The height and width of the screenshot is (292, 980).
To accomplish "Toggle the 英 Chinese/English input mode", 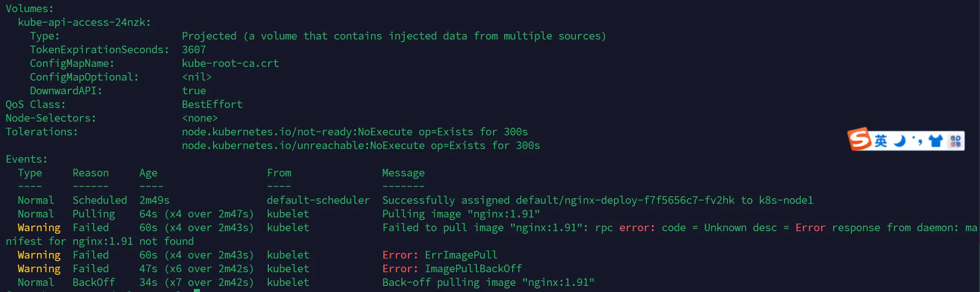I will tap(881, 141).
